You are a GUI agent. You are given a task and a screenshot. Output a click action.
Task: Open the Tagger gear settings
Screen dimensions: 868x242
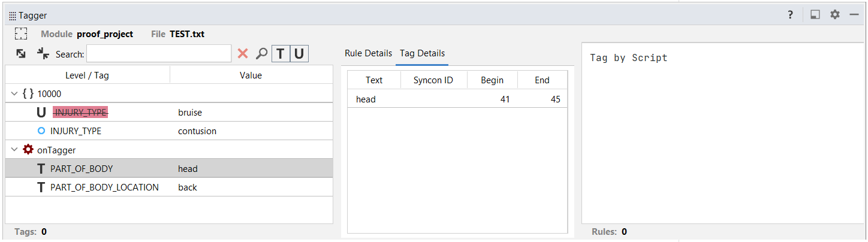click(834, 15)
